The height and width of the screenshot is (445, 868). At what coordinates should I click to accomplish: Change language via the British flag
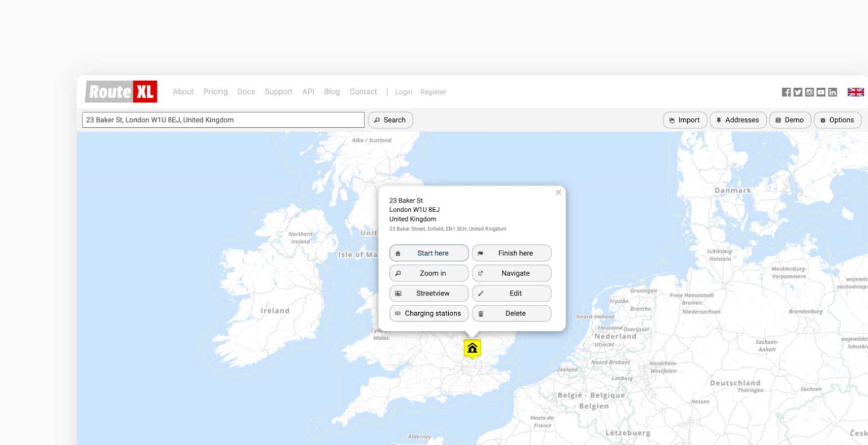[x=855, y=92]
